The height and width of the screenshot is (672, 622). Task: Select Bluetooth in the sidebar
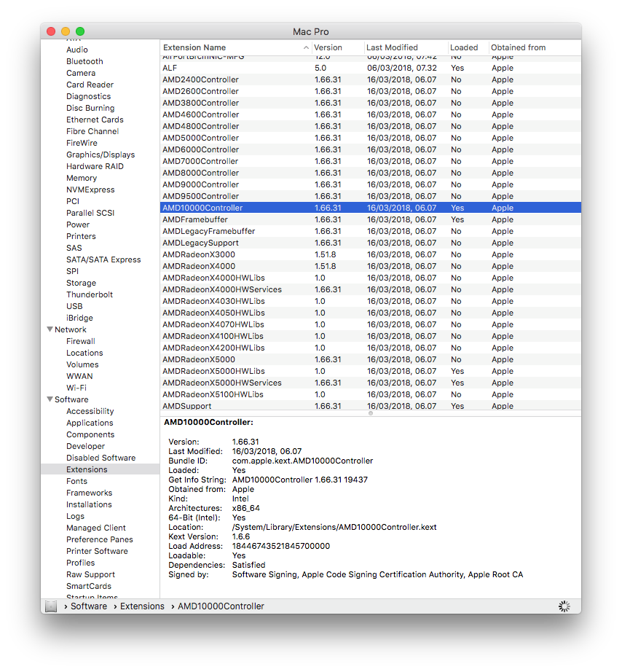[x=84, y=61]
